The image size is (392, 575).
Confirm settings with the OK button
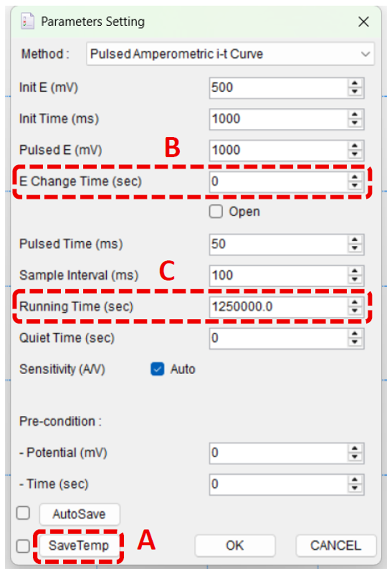click(235, 546)
